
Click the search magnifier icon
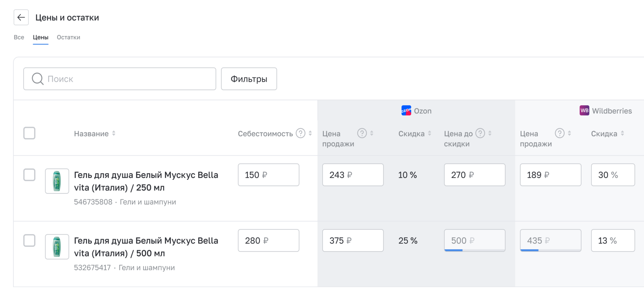point(37,79)
